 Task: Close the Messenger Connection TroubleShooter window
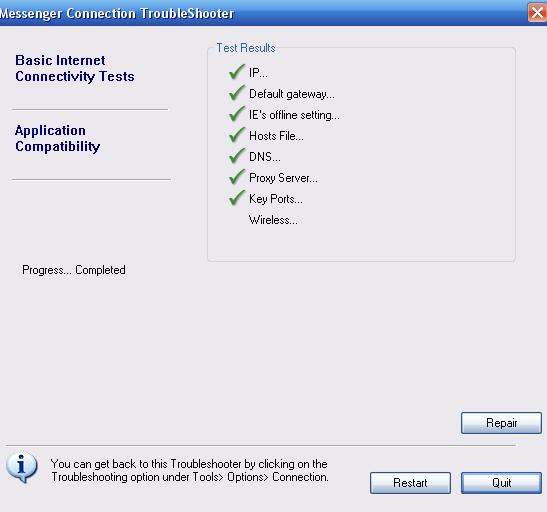click(x=537, y=13)
